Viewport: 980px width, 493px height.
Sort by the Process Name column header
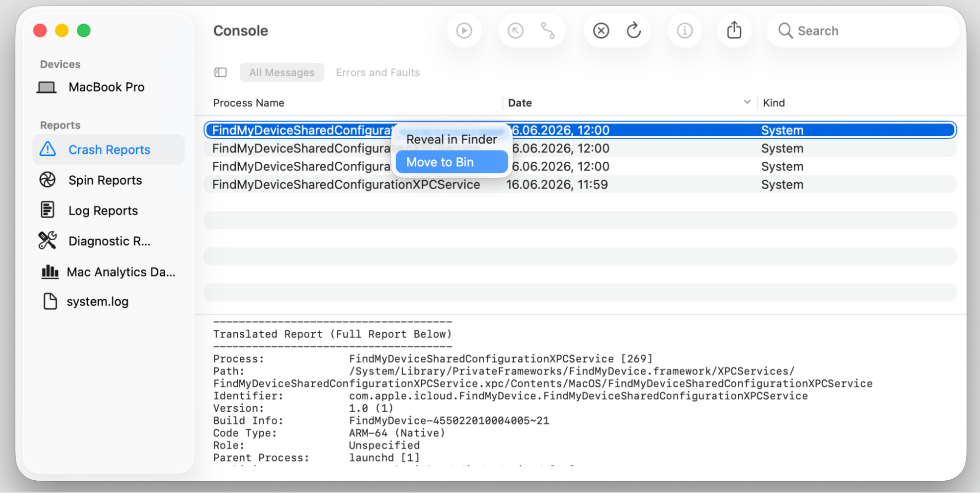(x=249, y=103)
